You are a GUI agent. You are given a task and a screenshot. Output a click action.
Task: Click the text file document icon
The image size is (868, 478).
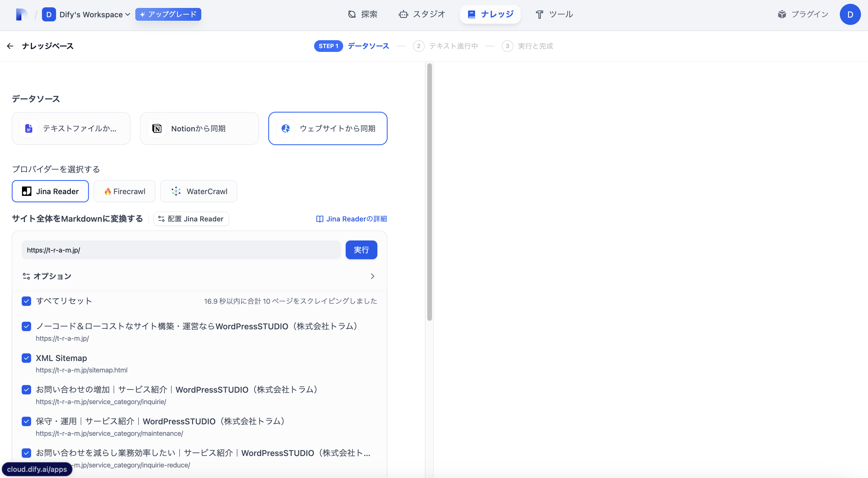[29, 128]
